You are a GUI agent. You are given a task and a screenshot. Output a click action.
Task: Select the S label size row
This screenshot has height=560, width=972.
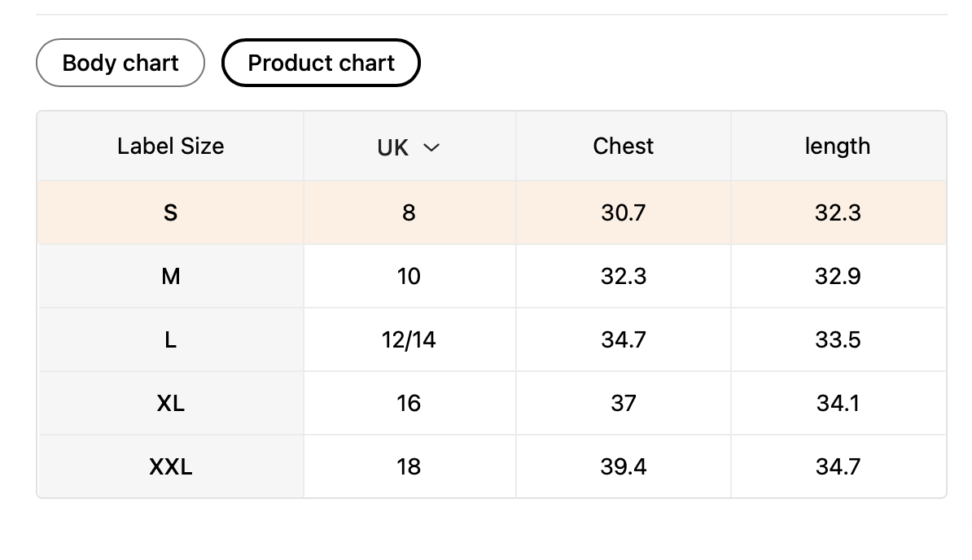(x=170, y=213)
